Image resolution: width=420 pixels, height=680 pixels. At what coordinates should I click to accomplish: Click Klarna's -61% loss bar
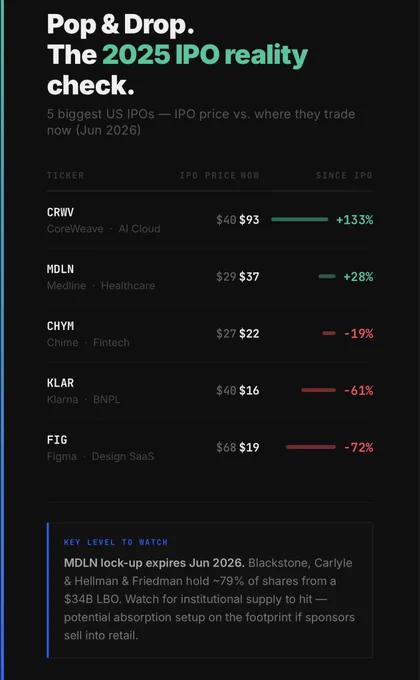coord(318,390)
